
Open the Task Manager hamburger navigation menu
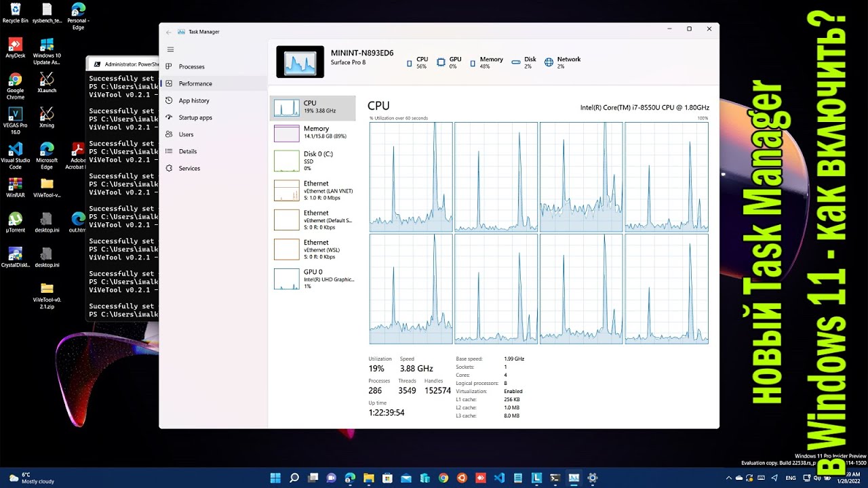point(170,49)
